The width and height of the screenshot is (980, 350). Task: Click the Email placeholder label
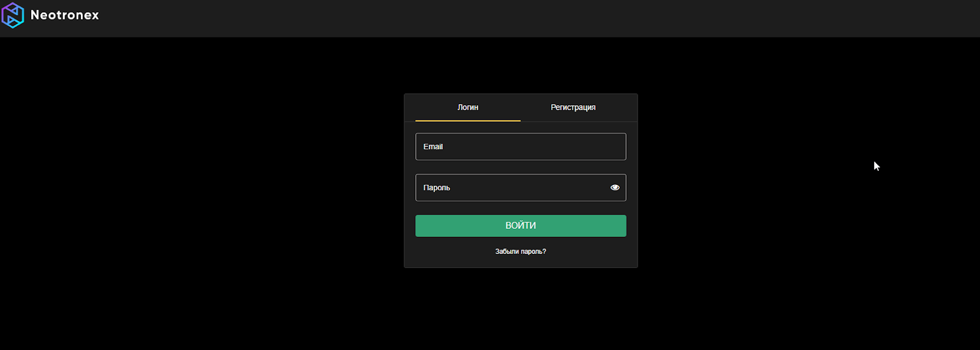[x=433, y=147]
